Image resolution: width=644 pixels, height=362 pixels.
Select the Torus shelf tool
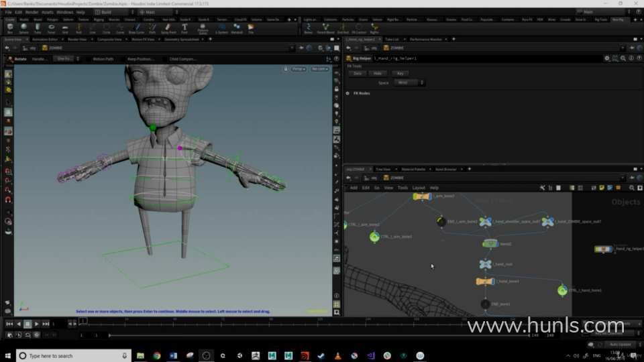pyautogui.click(x=52, y=28)
